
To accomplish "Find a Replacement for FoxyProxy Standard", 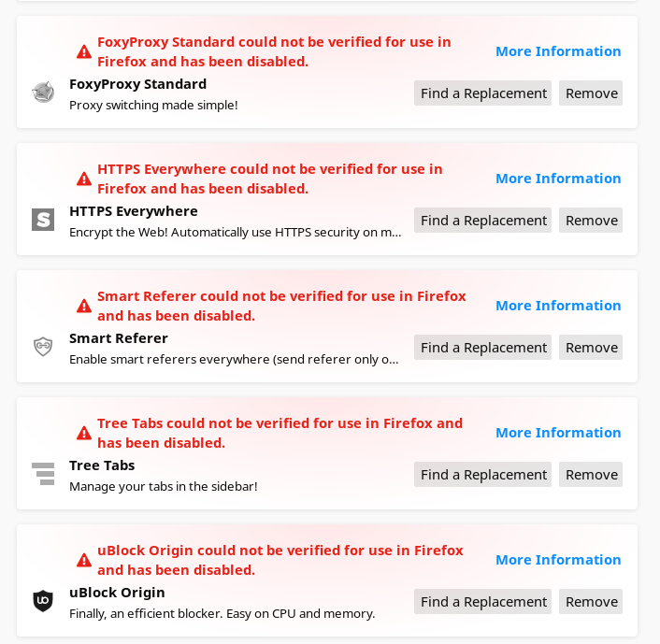I will 483,93.
